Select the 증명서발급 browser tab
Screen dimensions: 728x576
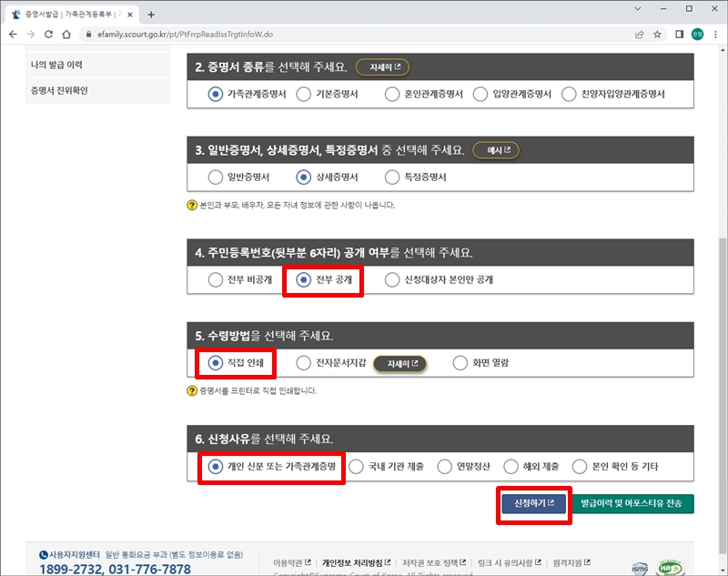[x=72, y=15]
